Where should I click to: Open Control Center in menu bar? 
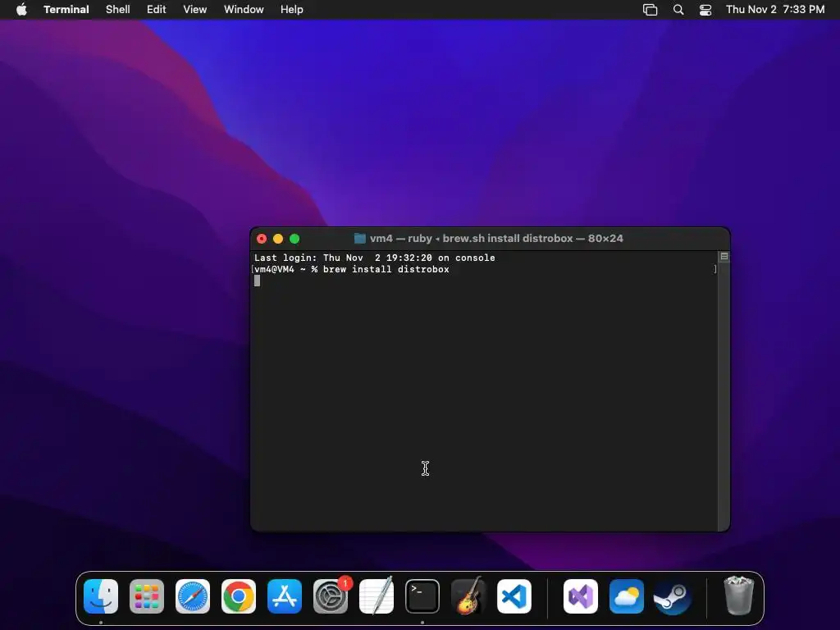tap(705, 10)
